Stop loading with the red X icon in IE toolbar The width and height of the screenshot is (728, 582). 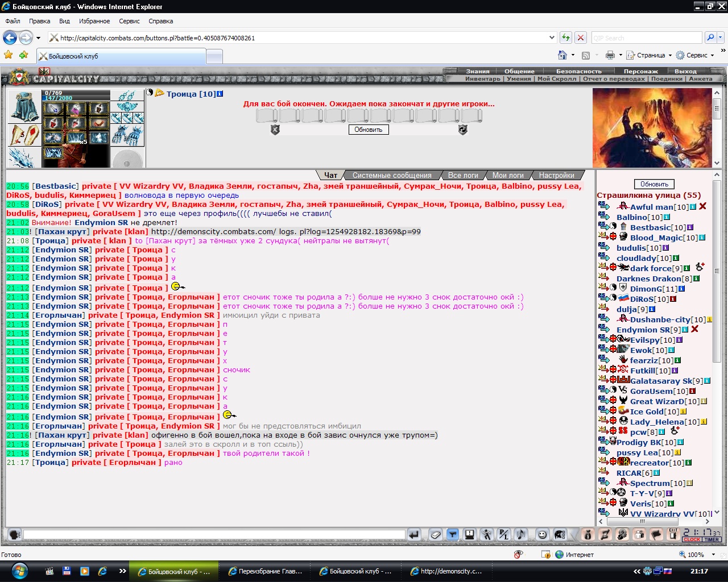580,38
